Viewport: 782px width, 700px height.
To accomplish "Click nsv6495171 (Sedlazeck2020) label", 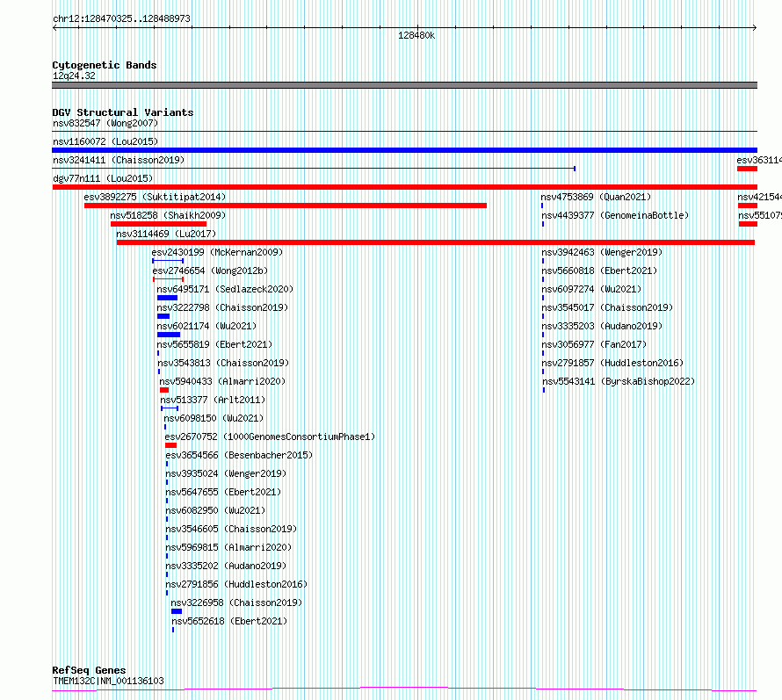I will [x=226, y=289].
